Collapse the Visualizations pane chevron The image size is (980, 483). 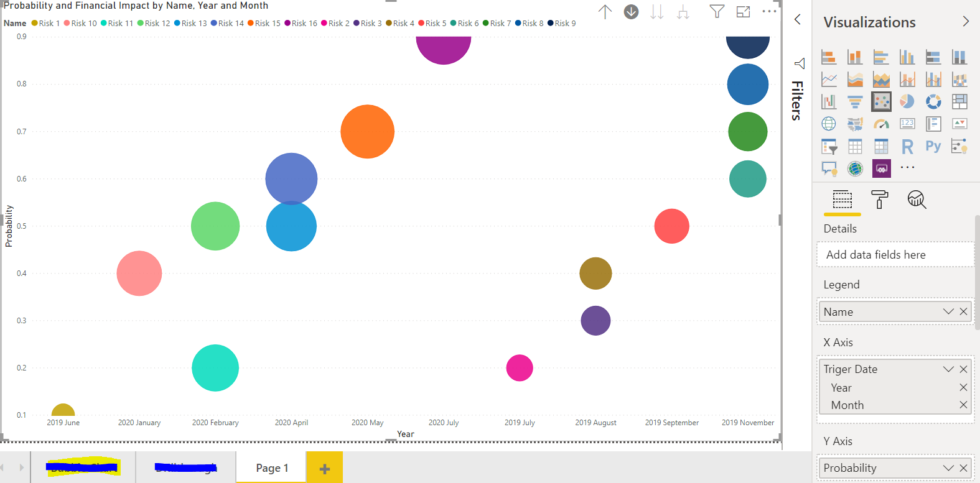966,21
